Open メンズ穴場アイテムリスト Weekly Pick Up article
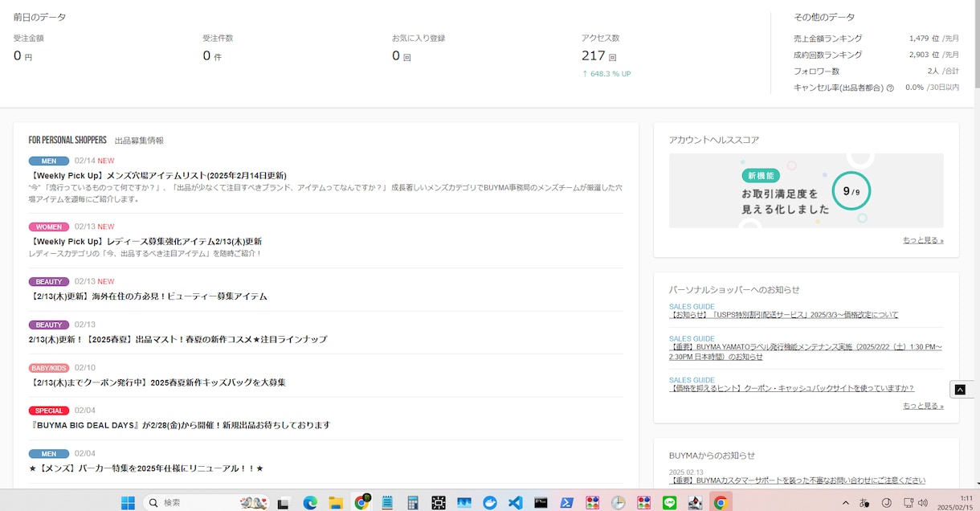 (x=157, y=175)
